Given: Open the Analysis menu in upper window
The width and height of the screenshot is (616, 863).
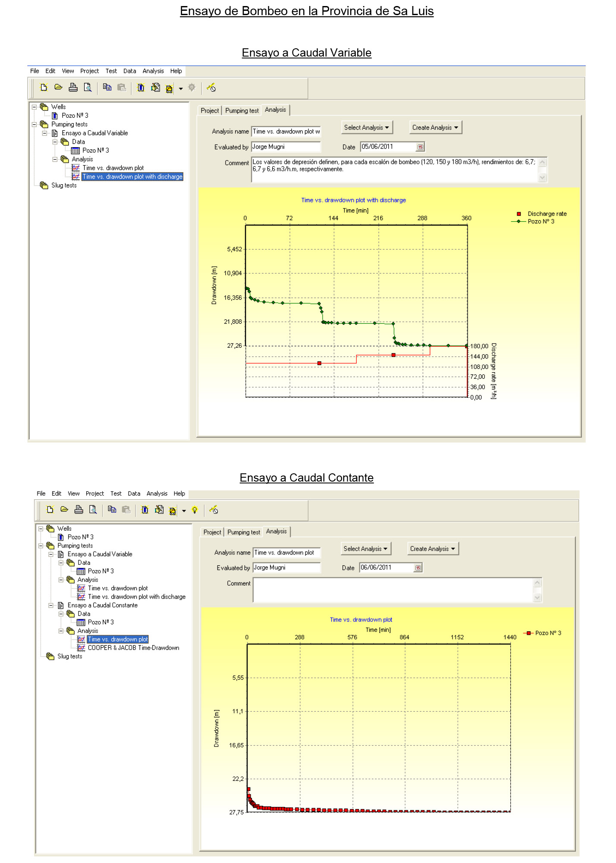Looking at the screenshot, I should click(153, 71).
